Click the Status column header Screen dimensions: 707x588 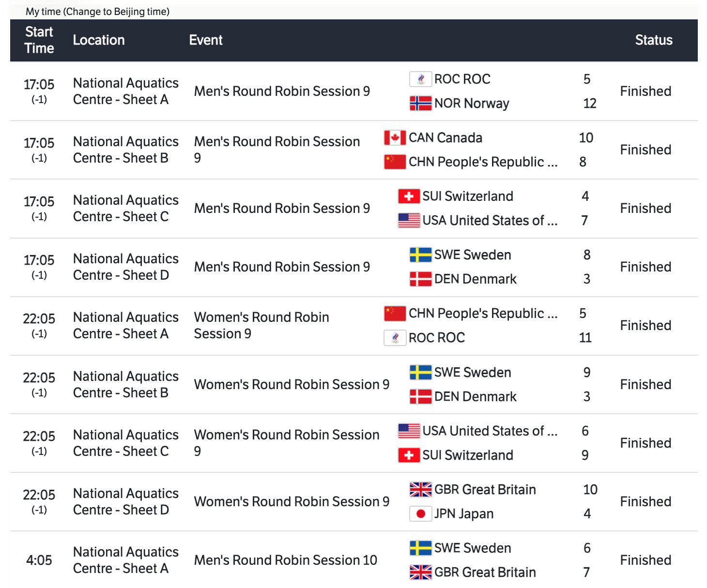(653, 40)
